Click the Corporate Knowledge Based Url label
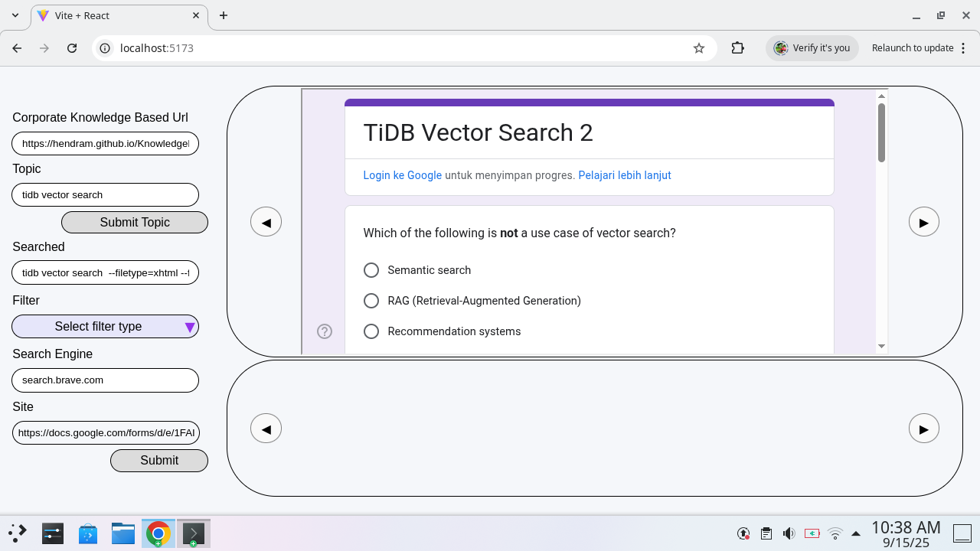Image resolution: width=980 pixels, height=551 pixels. pyautogui.click(x=100, y=117)
